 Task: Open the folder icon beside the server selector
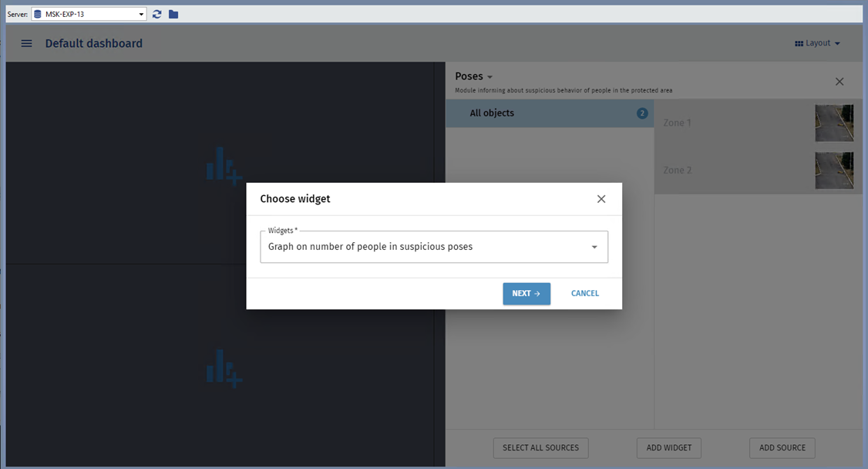click(173, 14)
